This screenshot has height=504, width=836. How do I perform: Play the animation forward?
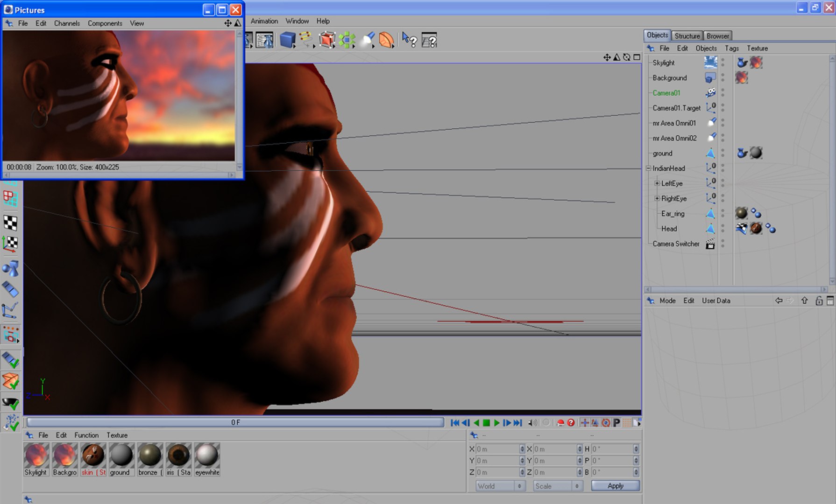click(496, 423)
